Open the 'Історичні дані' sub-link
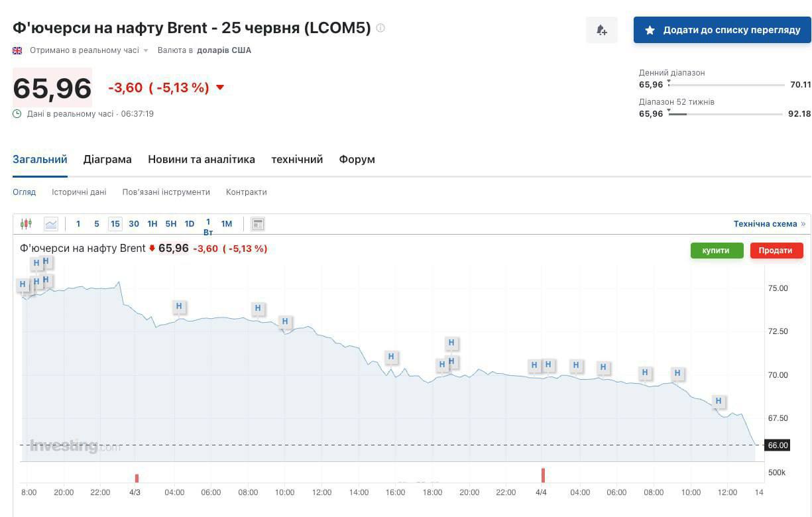The image size is (812, 517). pyautogui.click(x=79, y=192)
